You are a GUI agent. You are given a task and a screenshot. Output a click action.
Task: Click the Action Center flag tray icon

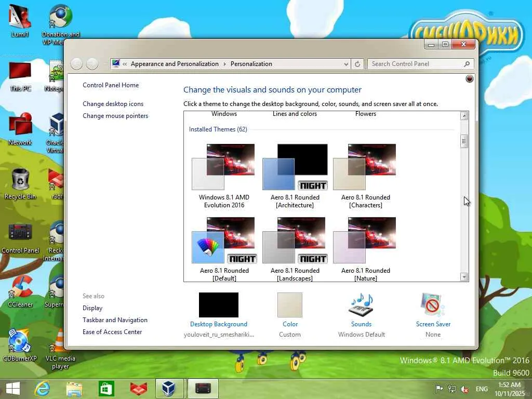coord(439,389)
